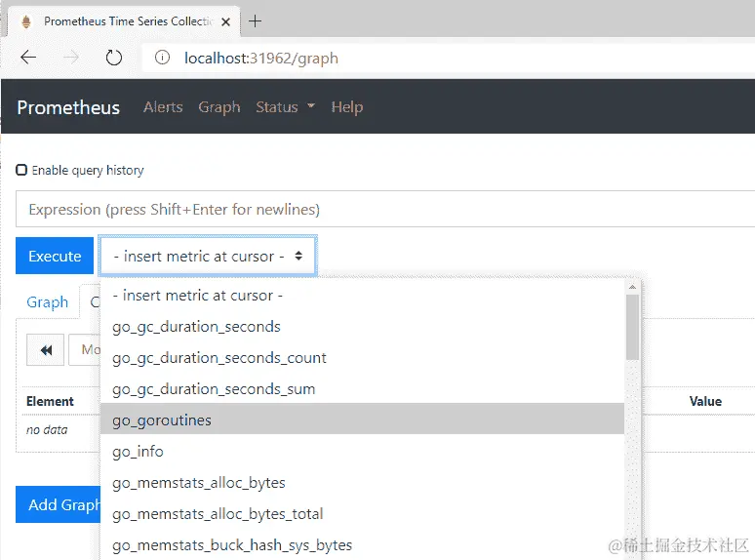755x560 pixels.
Task: Click the expression input field
Action: coord(385,209)
